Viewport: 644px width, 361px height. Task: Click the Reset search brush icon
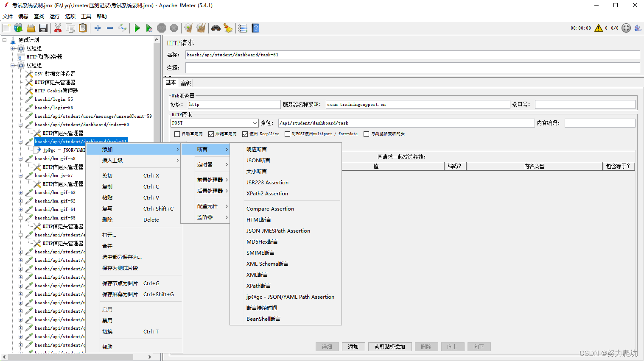[228, 28]
